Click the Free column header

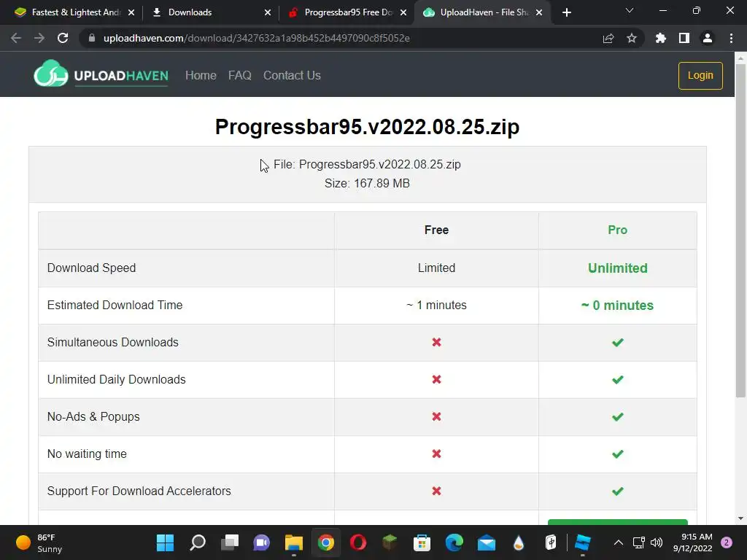(x=436, y=230)
